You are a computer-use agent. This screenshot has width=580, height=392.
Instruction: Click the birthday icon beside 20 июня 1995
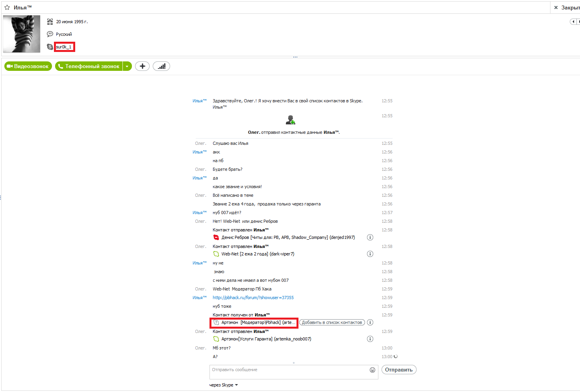[50, 22]
